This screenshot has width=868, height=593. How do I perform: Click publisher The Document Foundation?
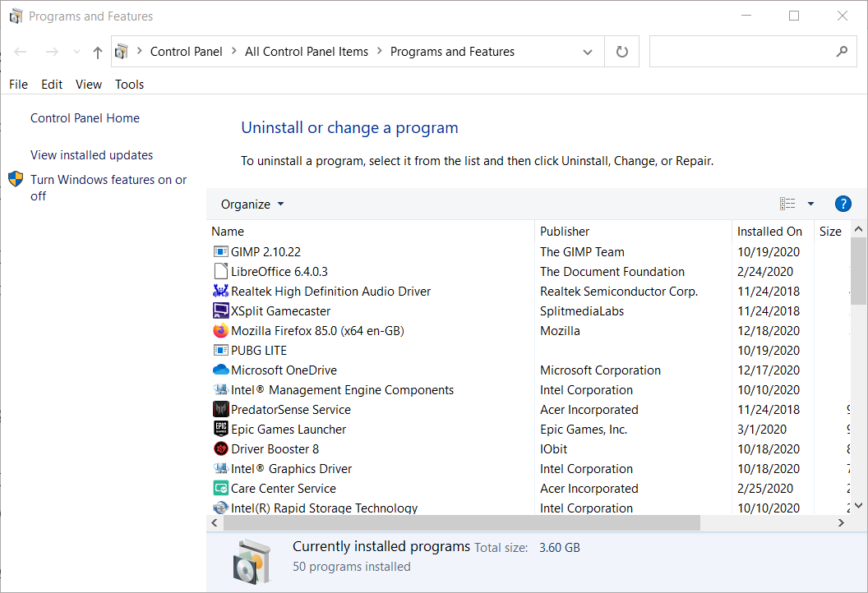click(612, 272)
